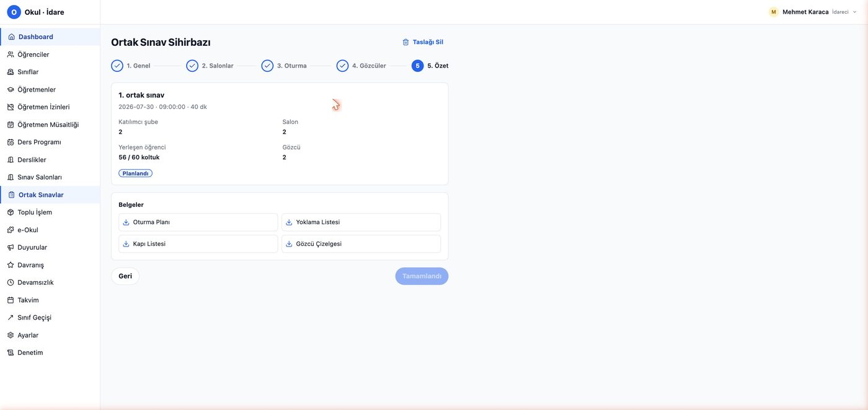Screen dimensions: 868x410
Task: Download the Oturma Planı document
Action: [198, 222]
